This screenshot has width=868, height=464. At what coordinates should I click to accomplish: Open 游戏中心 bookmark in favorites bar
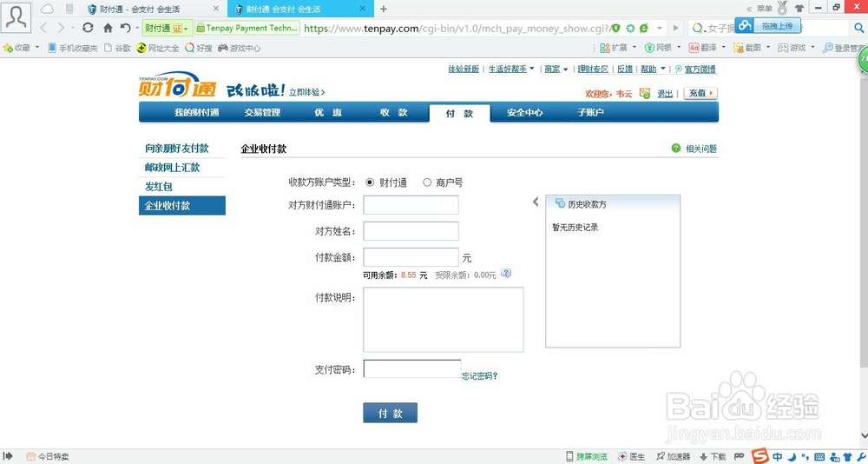point(240,49)
